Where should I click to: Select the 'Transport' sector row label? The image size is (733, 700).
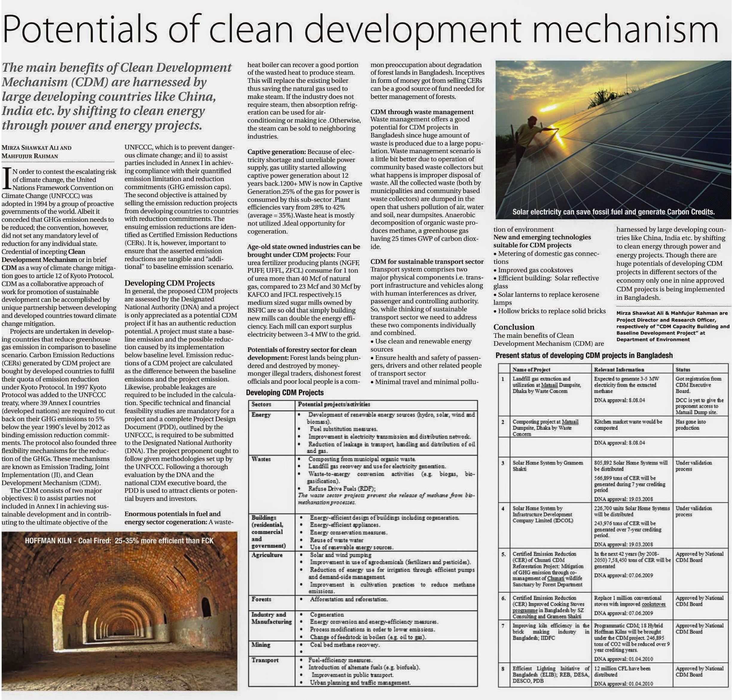click(265, 660)
